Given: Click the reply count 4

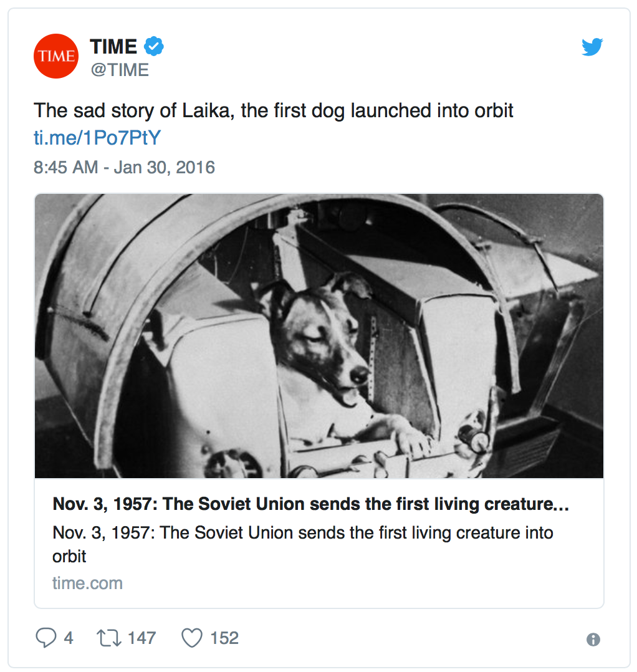Looking at the screenshot, I should tap(69, 638).
